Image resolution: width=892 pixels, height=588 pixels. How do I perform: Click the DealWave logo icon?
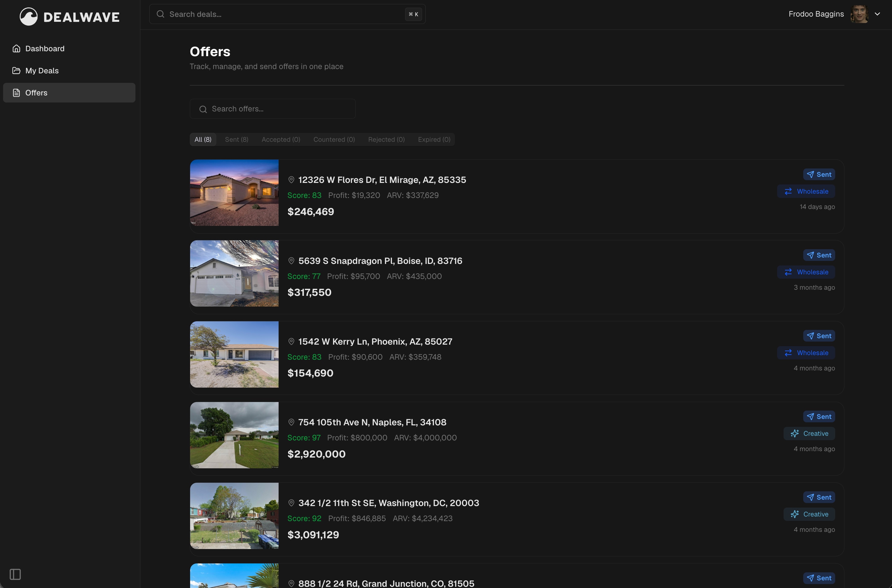point(29,17)
